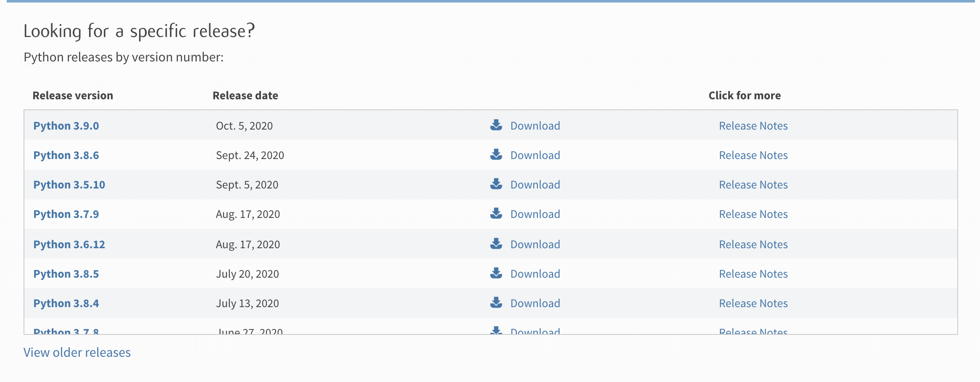The height and width of the screenshot is (382, 980).
Task: Click the Release date column header
Action: 245,95
